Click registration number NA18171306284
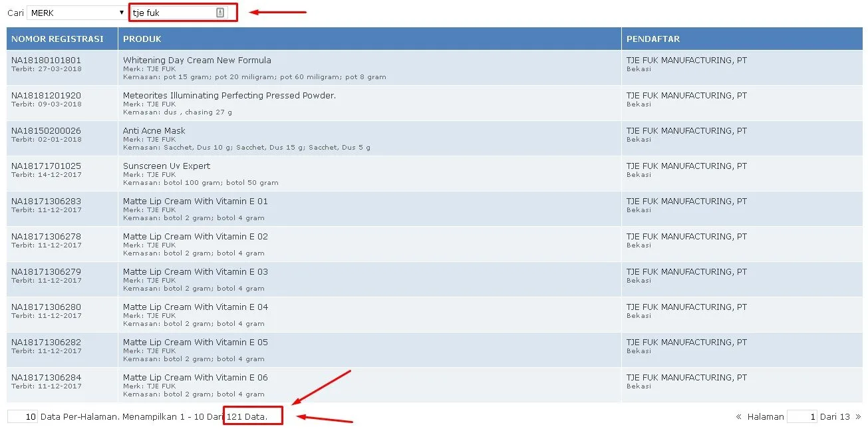The height and width of the screenshot is (429, 868). tap(47, 378)
